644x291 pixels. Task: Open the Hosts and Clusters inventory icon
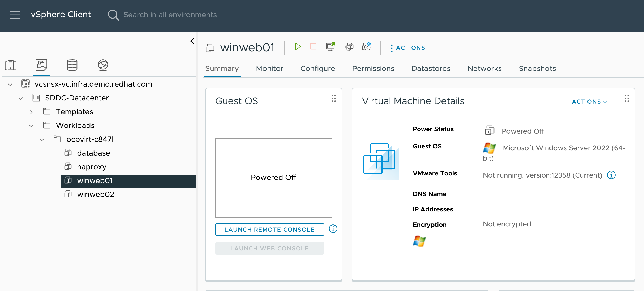point(10,65)
